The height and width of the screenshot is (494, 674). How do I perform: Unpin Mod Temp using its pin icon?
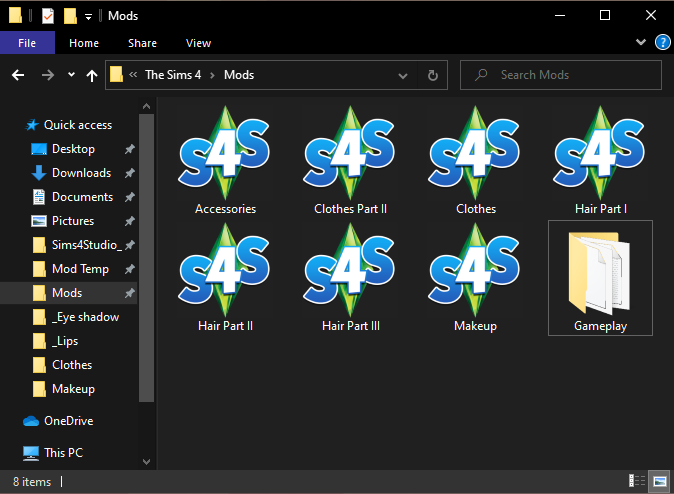pos(129,270)
